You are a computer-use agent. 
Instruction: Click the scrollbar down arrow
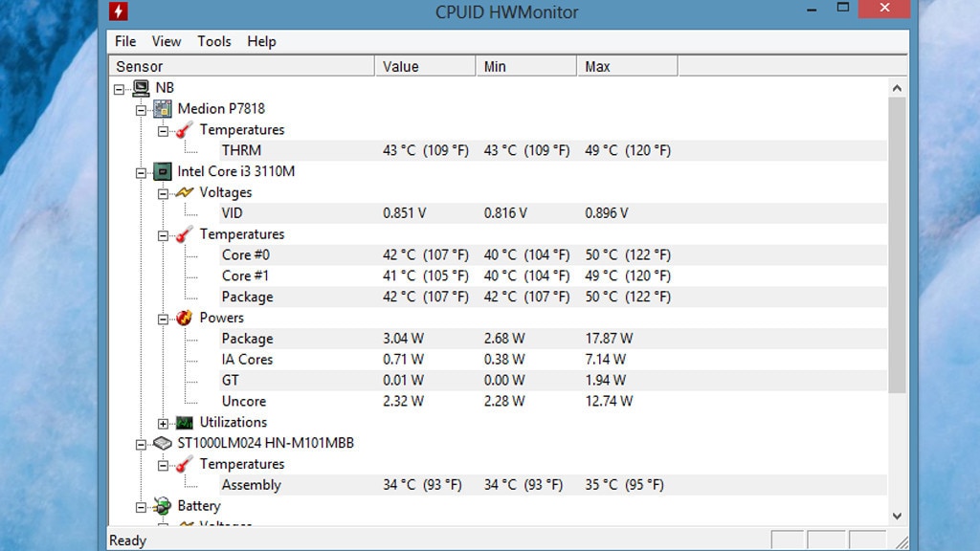(897, 516)
